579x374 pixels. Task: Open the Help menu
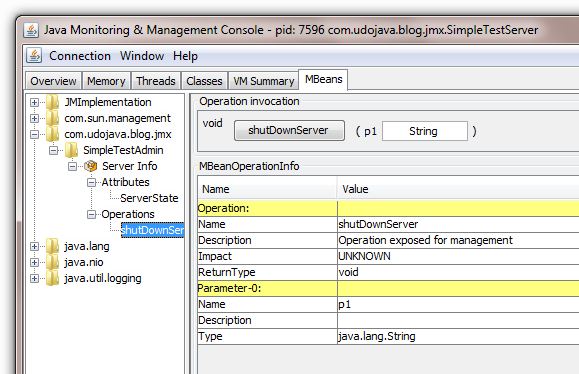(185, 56)
